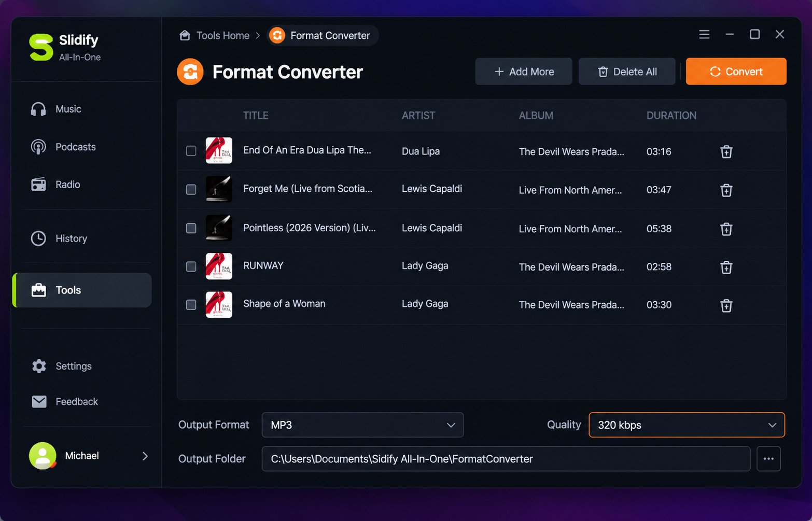This screenshot has width=812, height=521.
Task: Click the Michael profile avatar
Action: click(43, 456)
